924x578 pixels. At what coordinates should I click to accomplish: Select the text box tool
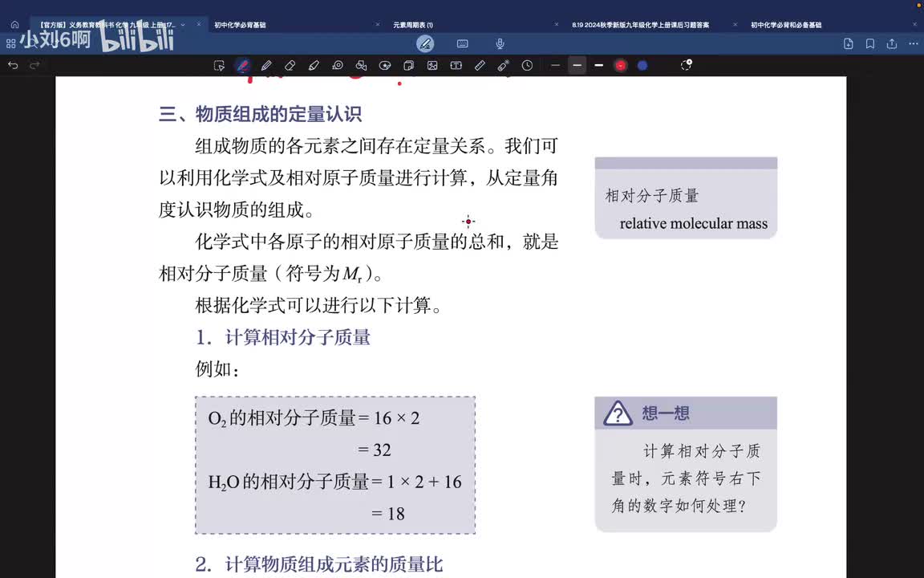point(456,66)
